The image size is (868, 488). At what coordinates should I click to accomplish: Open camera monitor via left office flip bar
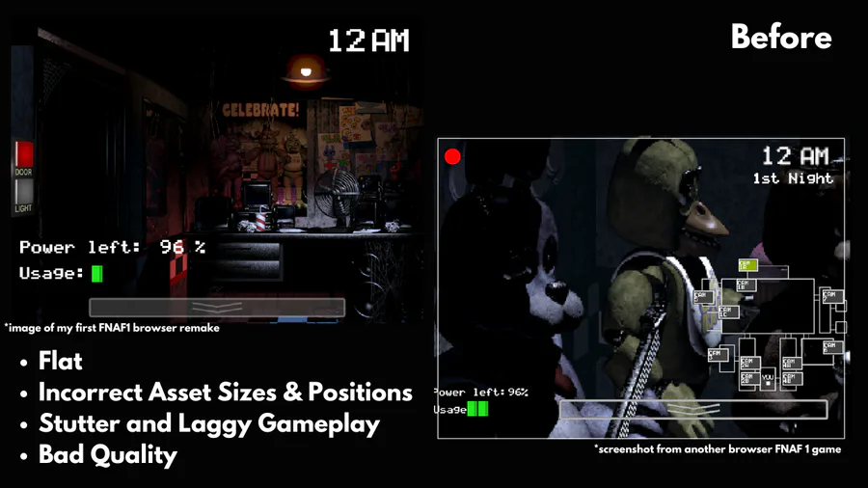217,308
